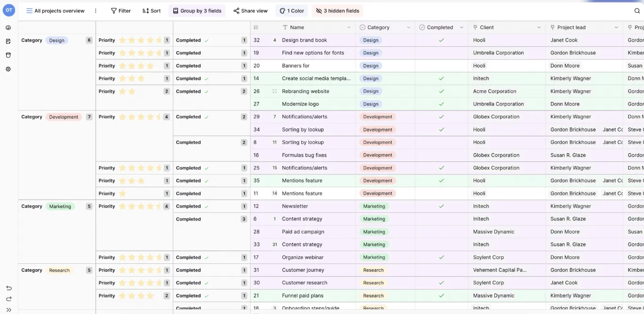The height and width of the screenshot is (314, 644).
Task: Click the hamburger icon of All projects overview
Action: (29, 11)
